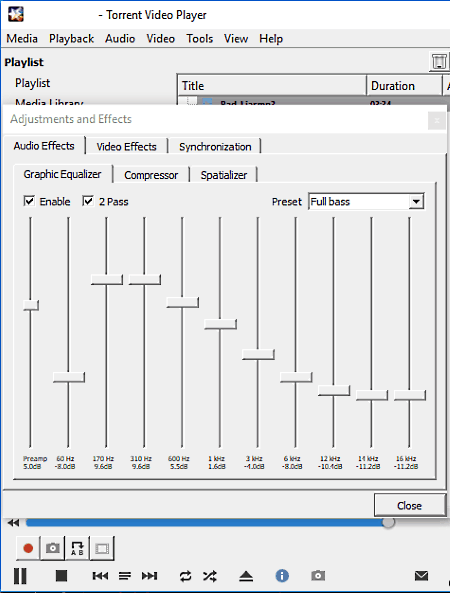Skip to next track
The image size is (450, 593).
coord(149,576)
